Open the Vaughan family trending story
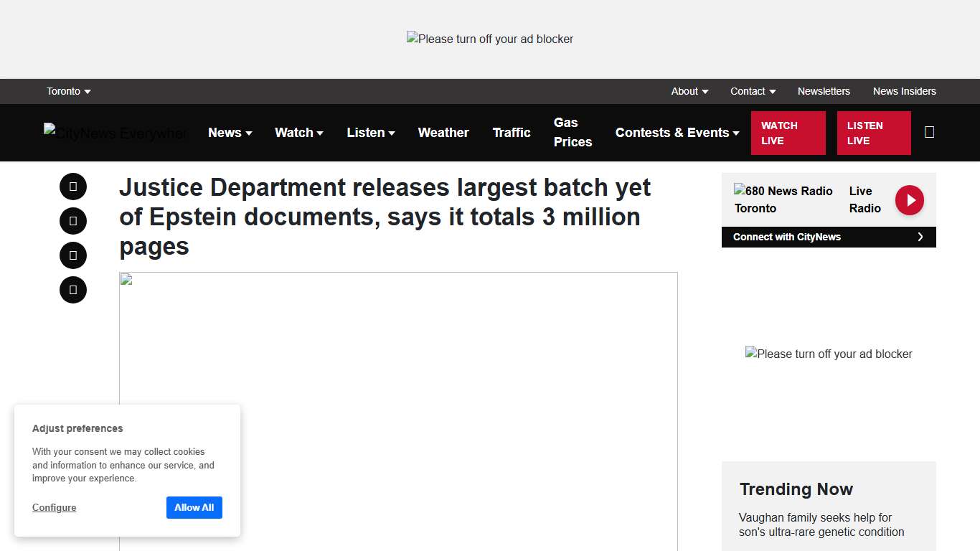980x551 pixels. 821,524
